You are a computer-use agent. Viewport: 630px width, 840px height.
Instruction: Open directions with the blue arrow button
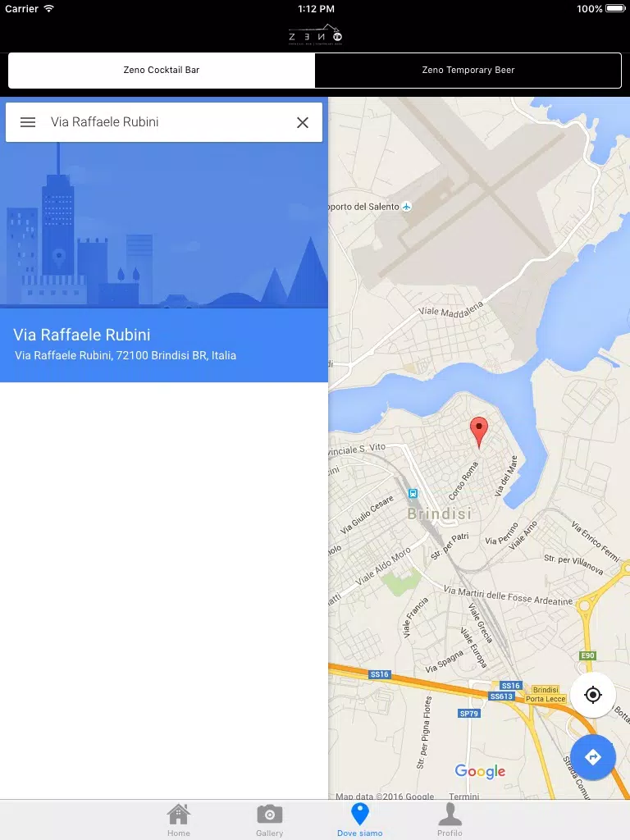point(593,757)
